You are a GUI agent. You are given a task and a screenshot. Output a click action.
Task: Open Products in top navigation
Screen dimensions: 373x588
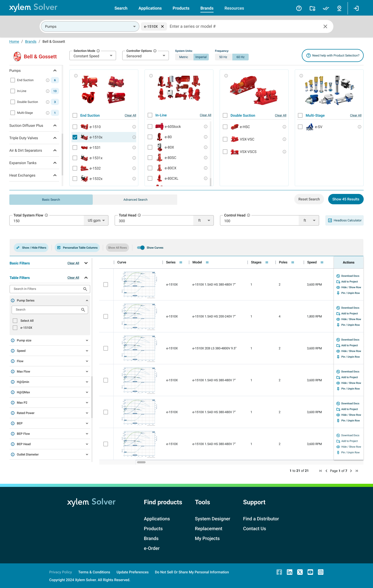181,8
